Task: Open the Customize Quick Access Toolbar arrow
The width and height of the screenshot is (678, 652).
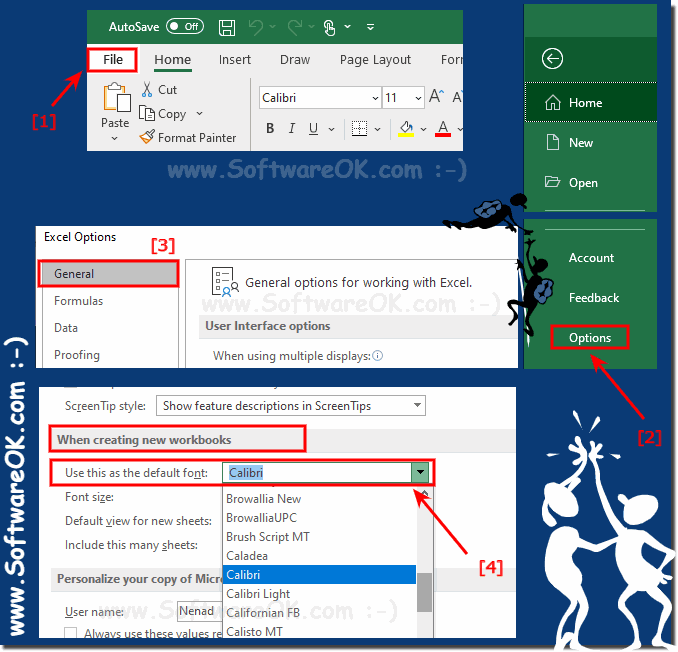Action: 370,27
